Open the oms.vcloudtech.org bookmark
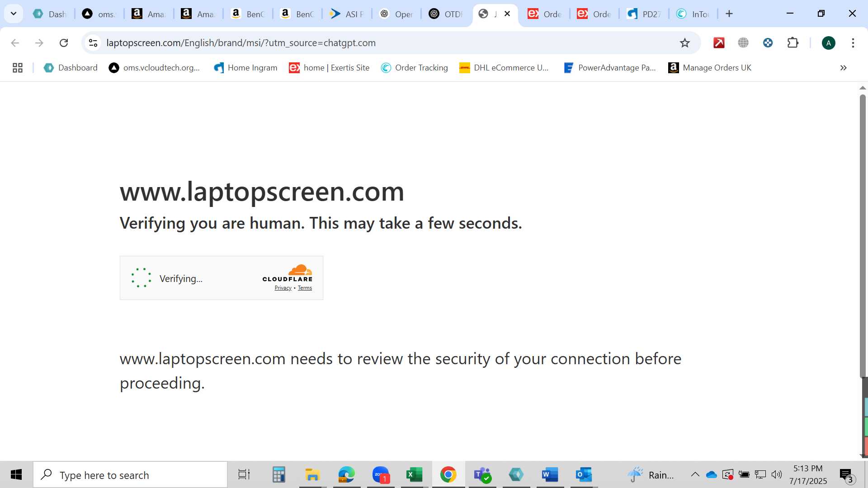 (x=154, y=68)
